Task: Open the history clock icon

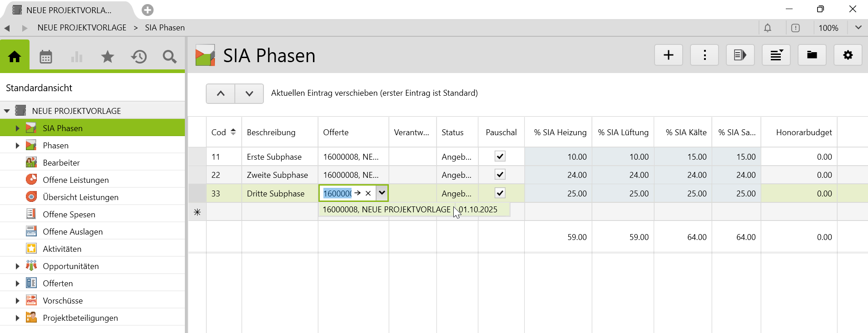Action: [x=139, y=57]
